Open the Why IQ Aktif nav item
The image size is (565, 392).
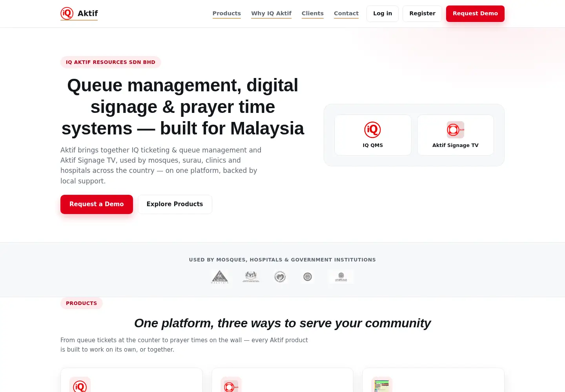click(x=271, y=13)
